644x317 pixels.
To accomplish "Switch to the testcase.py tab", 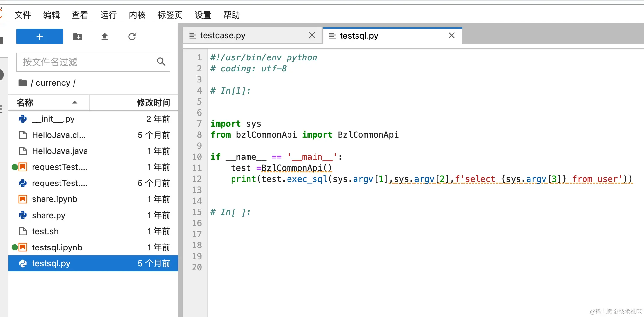I will point(253,35).
